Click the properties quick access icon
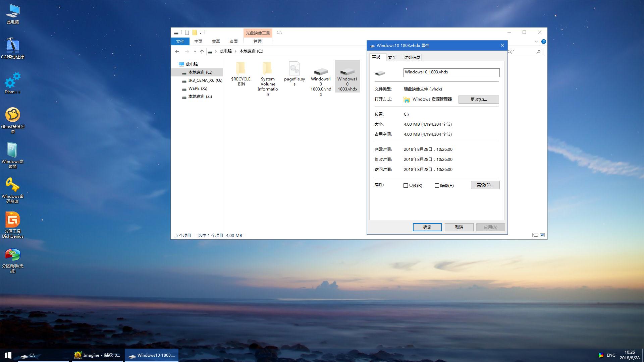Viewport: 644px width, 362px height. tap(187, 33)
